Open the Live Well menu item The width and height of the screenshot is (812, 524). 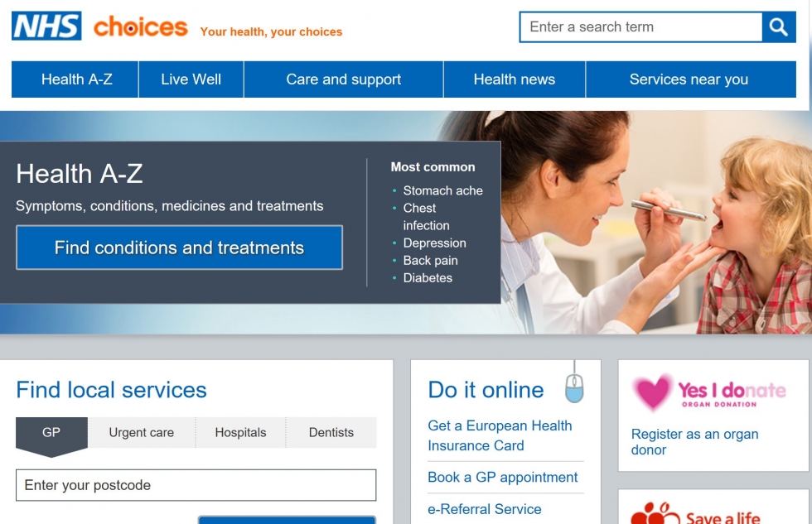click(x=191, y=79)
